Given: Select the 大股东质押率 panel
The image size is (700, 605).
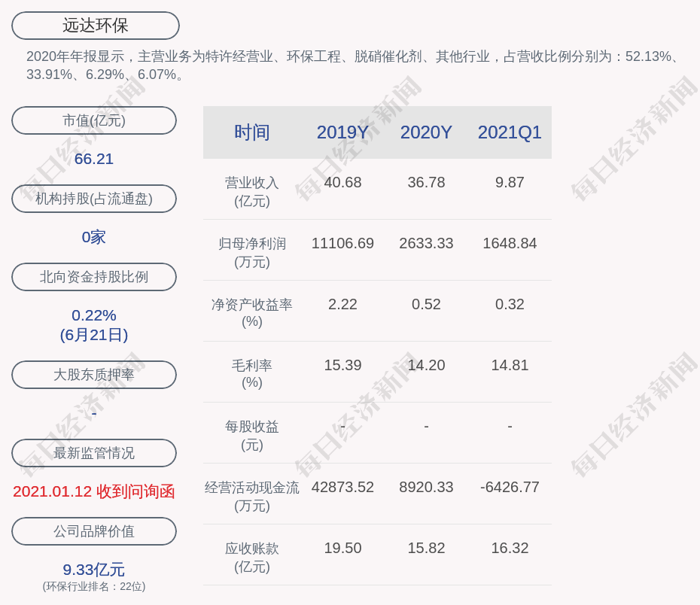Looking at the screenshot, I should point(94,374).
